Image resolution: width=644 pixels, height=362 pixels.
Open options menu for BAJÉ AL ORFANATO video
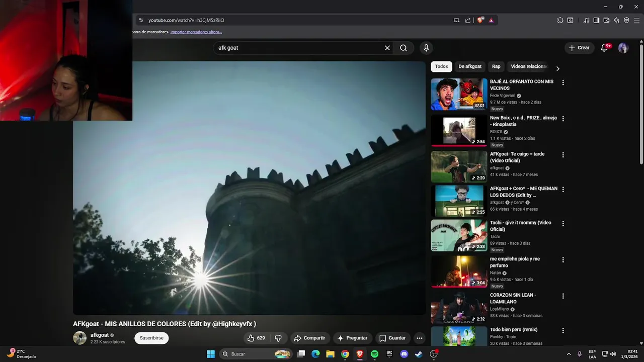pos(563,82)
